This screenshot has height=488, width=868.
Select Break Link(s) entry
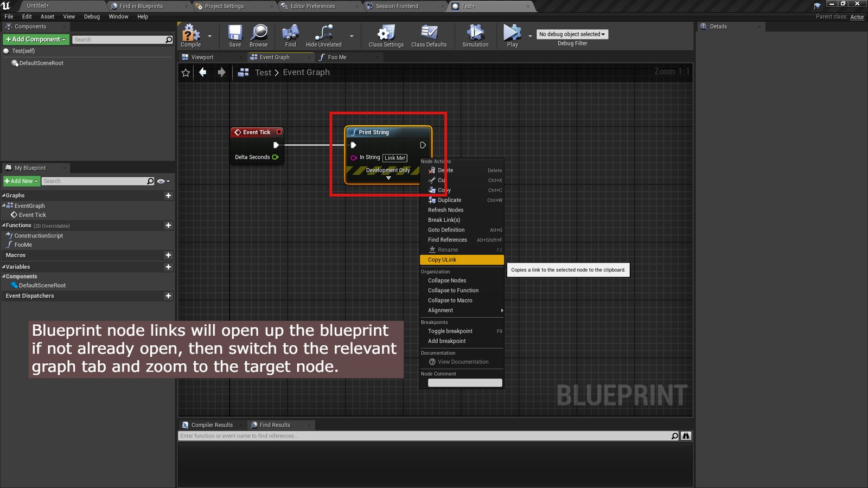[x=462, y=220]
